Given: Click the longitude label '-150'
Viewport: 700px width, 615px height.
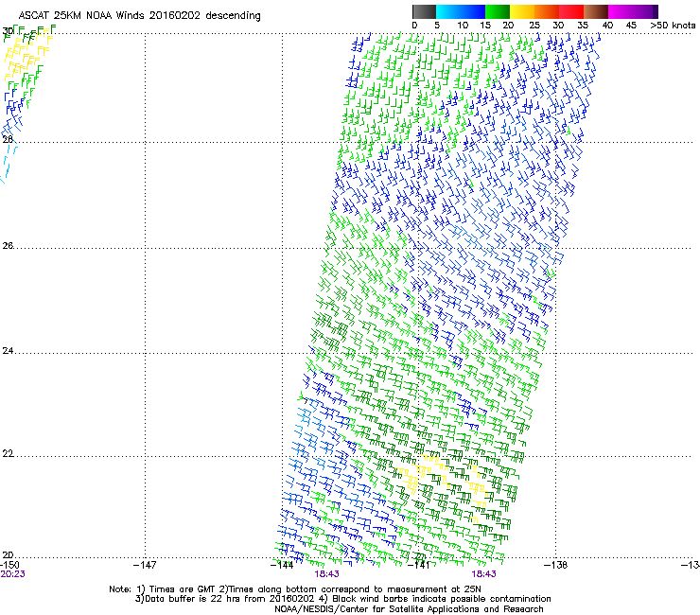Looking at the screenshot, I should (9, 565).
